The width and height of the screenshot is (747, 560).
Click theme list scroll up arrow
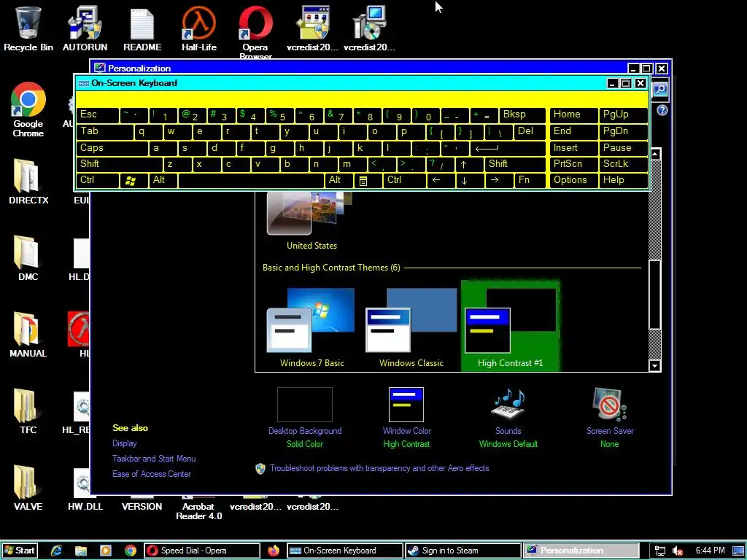point(654,154)
